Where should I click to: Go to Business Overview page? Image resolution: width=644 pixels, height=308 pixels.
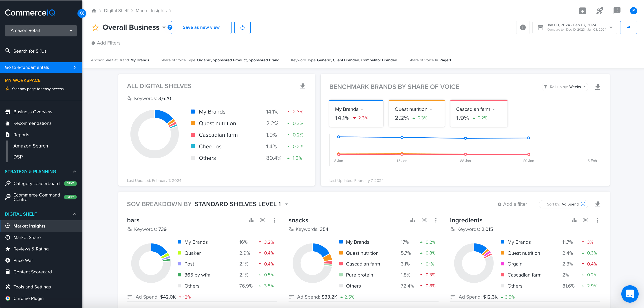point(33,112)
